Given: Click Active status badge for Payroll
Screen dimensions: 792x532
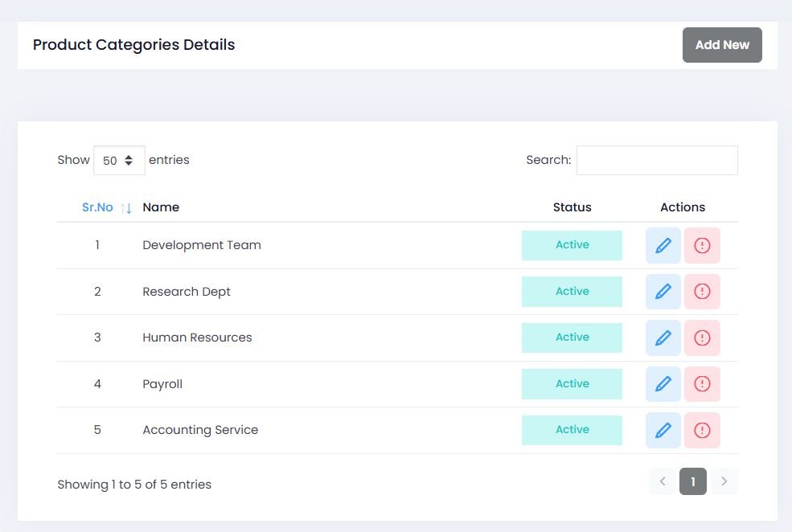Looking at the screenshot, I should click(x=572, y=384).
